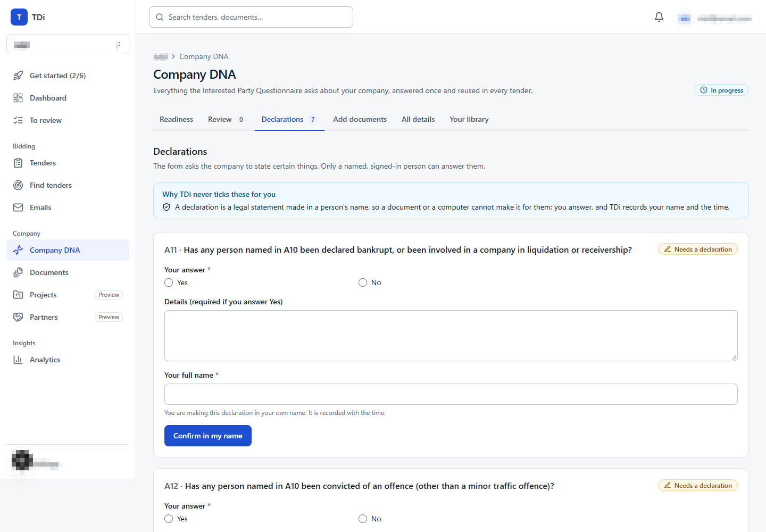Select Yes for question A11
The image size is (766, 532).
pos(169,282)
